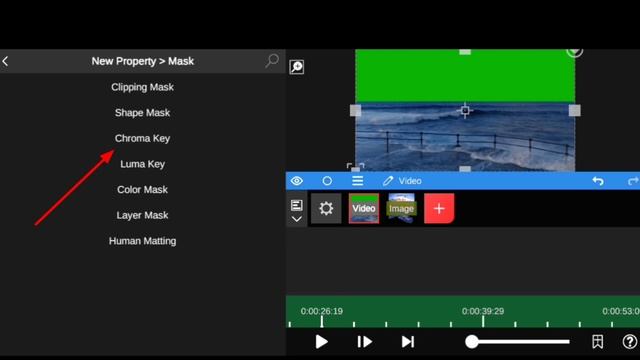Open the hamburger menu in blue toolbar
Screen dimensions: 640x360
pyautogui.click(x=358, y=181)
